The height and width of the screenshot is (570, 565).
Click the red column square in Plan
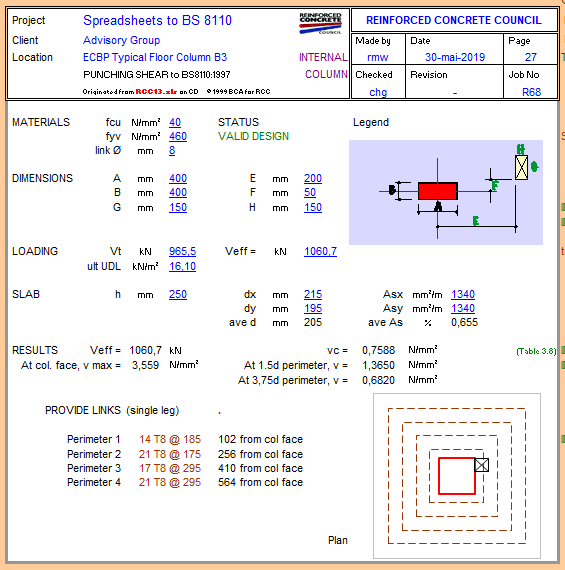[457, 476]
